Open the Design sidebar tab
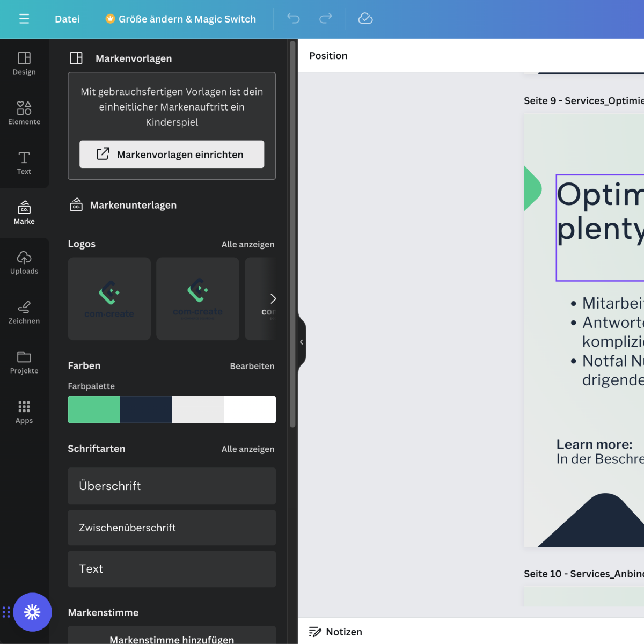Viewport: 644px width, 644px height. (24, 63)
